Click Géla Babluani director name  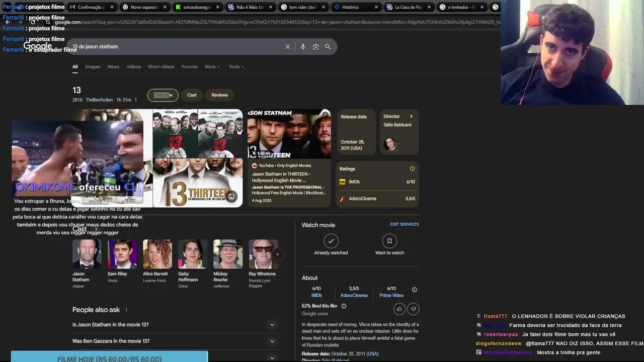pyautogui.click(x=397, y=125)
